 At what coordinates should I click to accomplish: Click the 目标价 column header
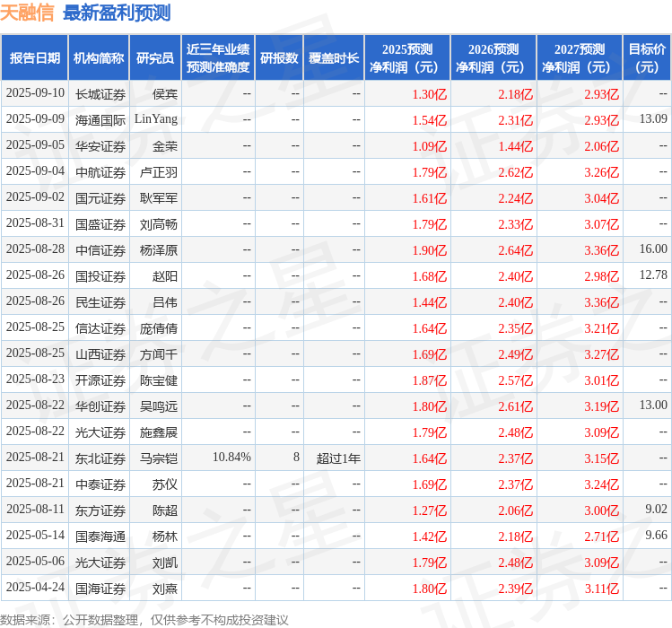[647, 58]
